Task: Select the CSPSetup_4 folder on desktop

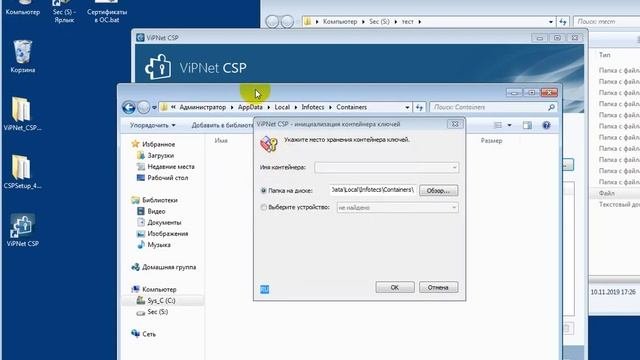Action: [x=22, y=172]
